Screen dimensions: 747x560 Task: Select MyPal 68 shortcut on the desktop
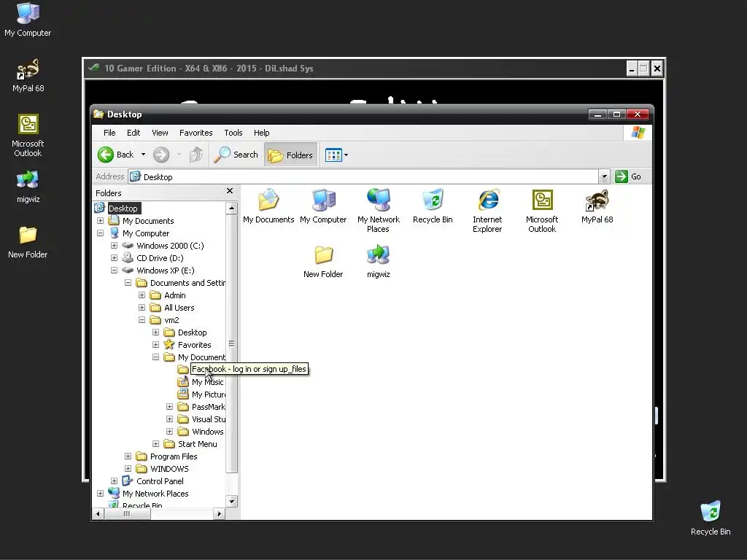(28, 75)
